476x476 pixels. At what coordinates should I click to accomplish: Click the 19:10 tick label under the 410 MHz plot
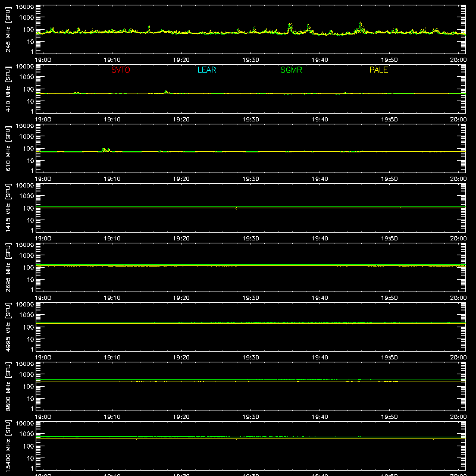[112, 120]
